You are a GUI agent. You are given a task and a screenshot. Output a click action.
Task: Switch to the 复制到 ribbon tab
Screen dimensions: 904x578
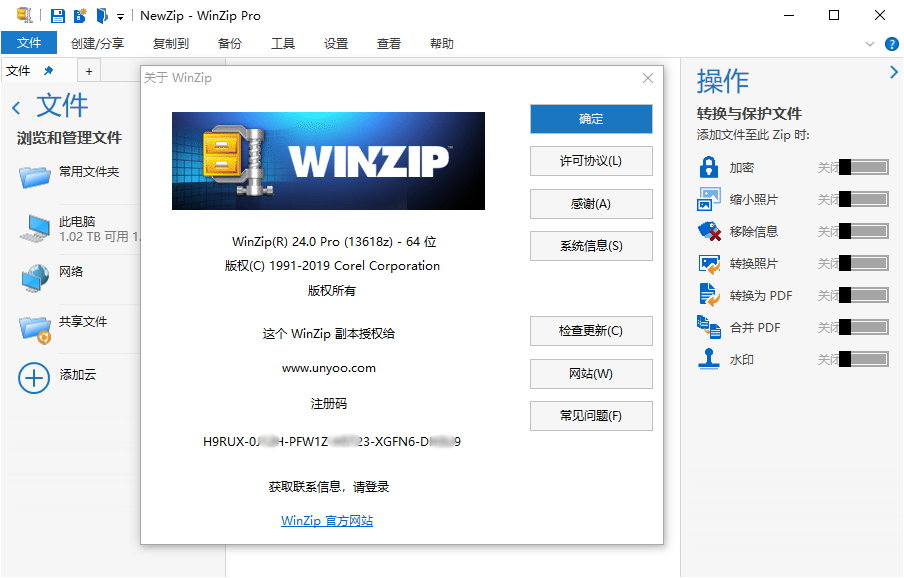click(x=171, y=44)
